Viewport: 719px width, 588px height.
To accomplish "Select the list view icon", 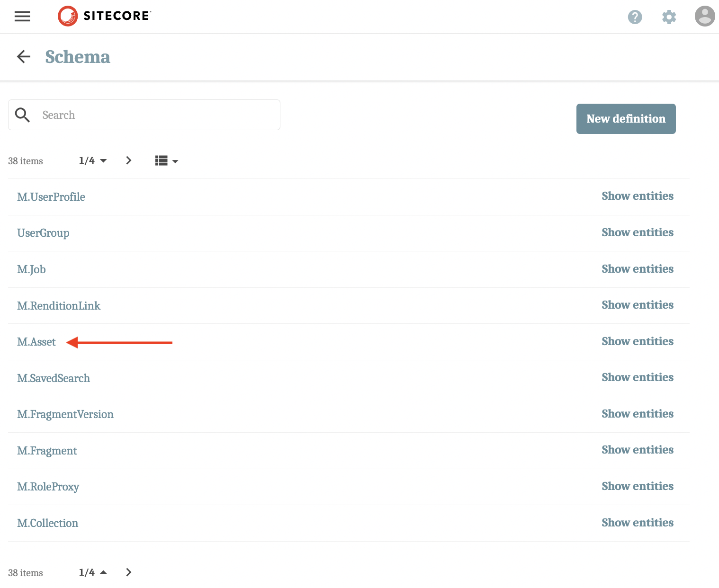I will (161, 160).
